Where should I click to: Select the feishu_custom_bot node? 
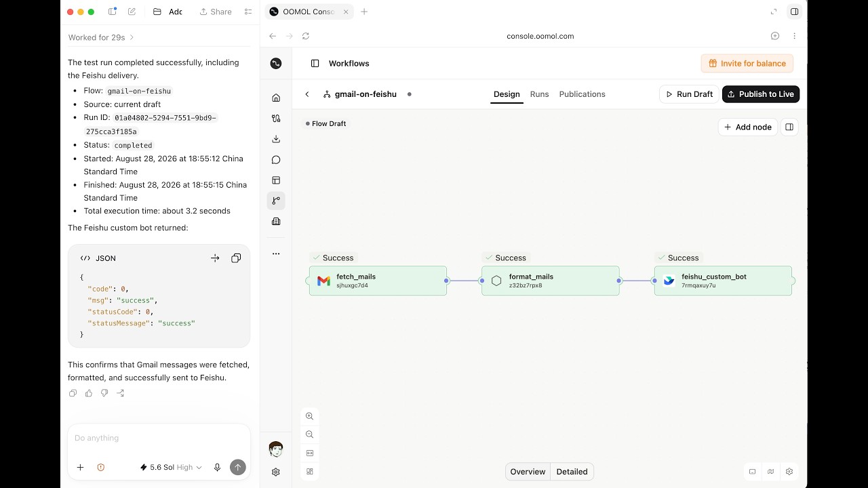[723, 281]
